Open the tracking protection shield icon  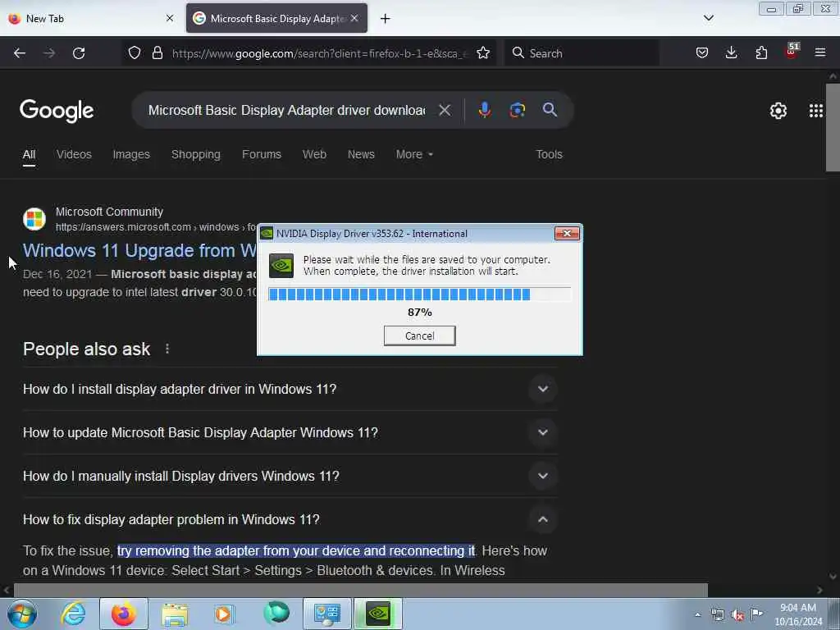(x=135, y=52)
